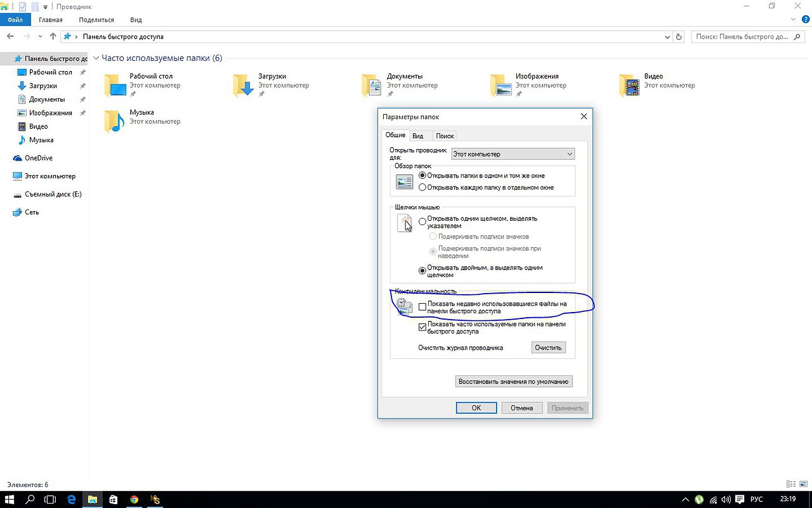Open Task View from the taskbar
Image resolution: width=812 pixels, height=508 pixels.
tap(50, 499)
